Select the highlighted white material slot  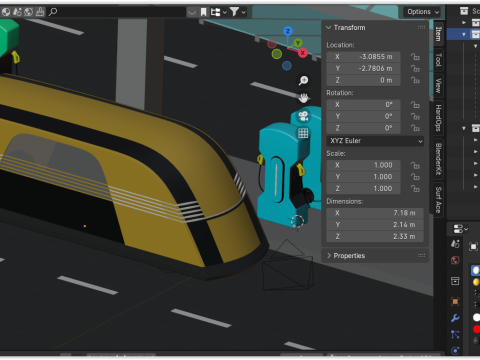click(476, 270)
